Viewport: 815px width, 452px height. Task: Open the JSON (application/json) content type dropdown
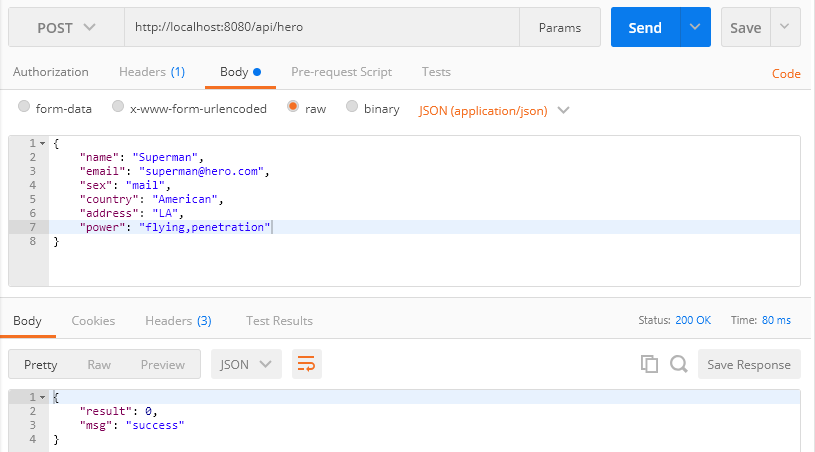click(494, 111)
